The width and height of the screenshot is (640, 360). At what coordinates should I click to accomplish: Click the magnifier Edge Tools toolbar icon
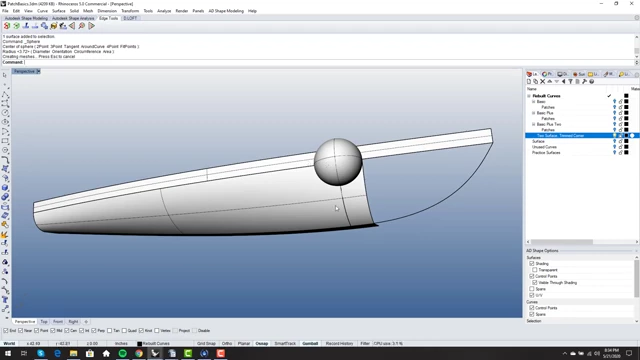pyautogui.click(x=82, y=26)
